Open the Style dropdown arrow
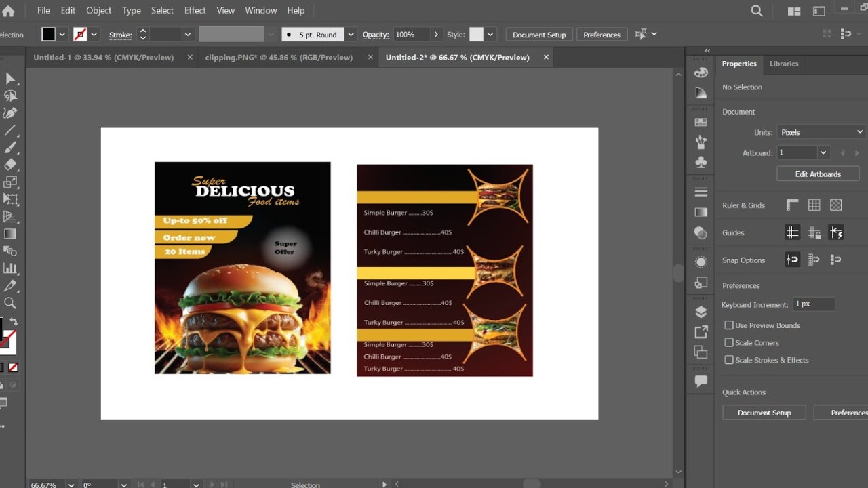868x488 pixels. 490,35
